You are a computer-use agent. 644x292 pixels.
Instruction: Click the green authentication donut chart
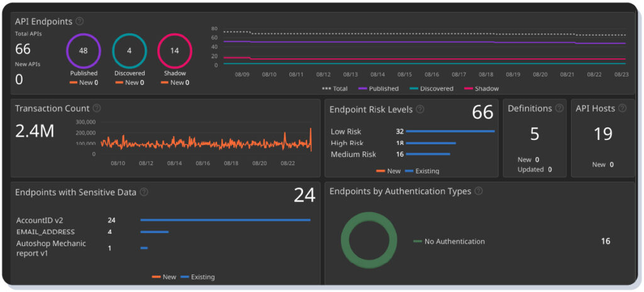369,240
